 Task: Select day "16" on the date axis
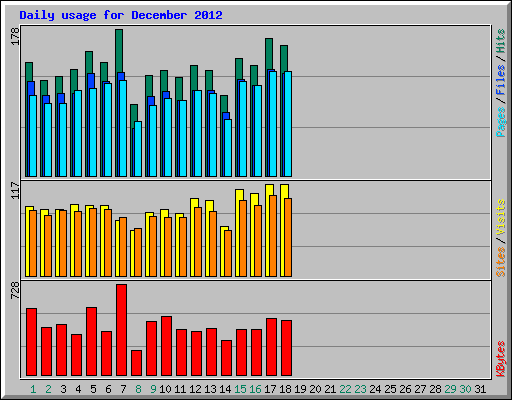tap(255, 389)
